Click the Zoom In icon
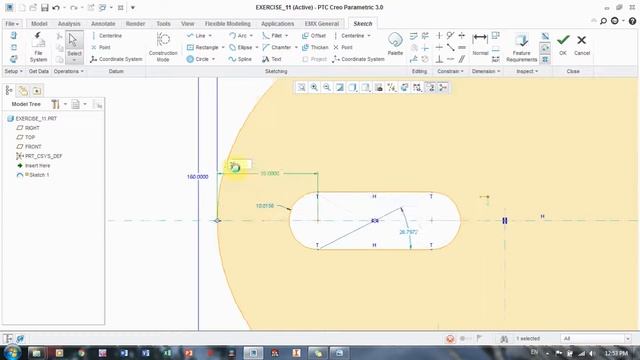 coord(314,87)
